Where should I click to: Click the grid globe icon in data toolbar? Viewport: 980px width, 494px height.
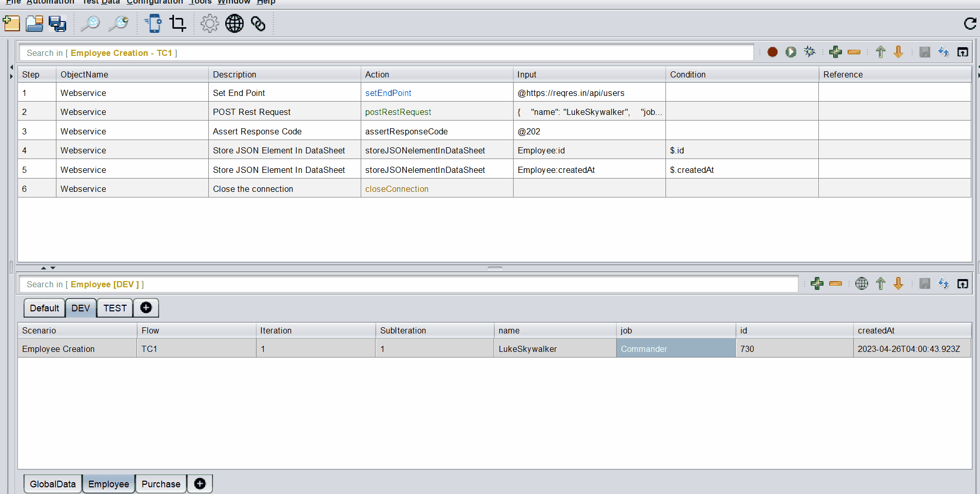click(x=861, y=284)
